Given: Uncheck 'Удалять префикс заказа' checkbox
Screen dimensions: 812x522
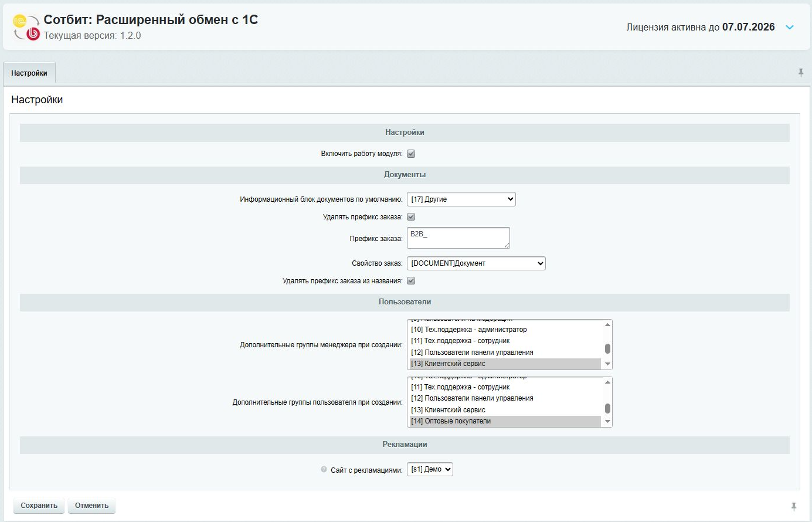Looking at the screenshot, I should point(411,217).
